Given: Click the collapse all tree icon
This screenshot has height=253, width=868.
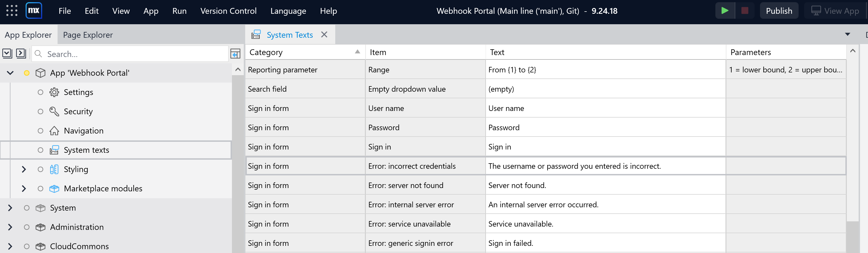Looking at the screenshot, I should tap(7, 54).
